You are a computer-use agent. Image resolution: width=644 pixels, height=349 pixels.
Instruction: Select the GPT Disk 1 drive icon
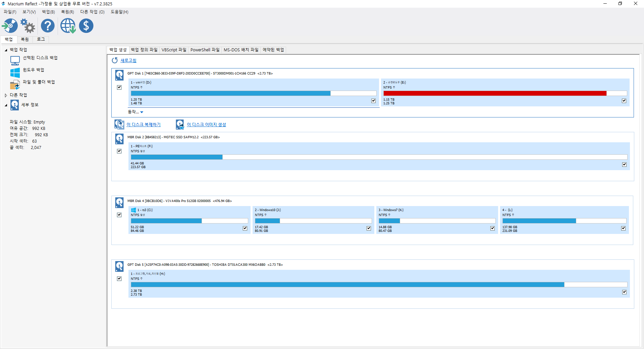coord(119,75)
